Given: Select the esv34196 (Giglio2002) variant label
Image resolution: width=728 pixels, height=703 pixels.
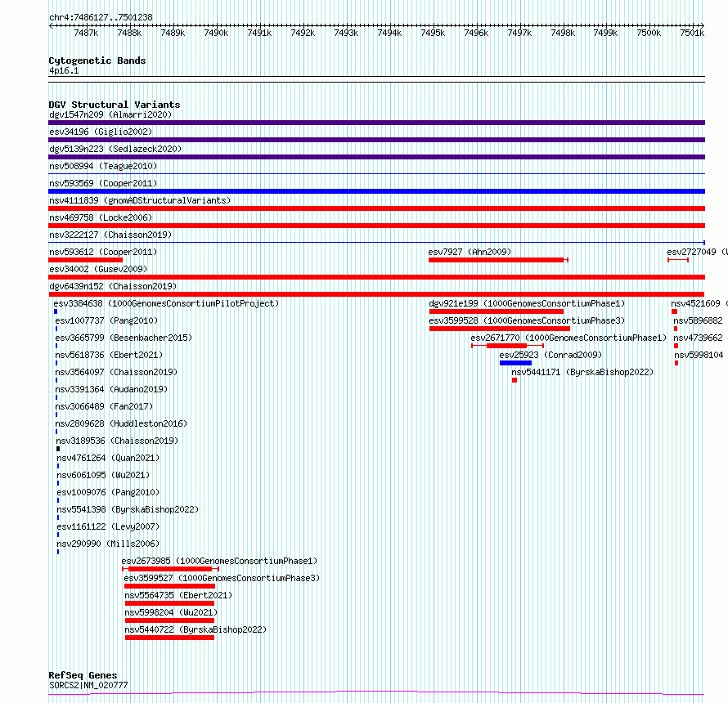Looking at the screenshot, I should point(101,132).
